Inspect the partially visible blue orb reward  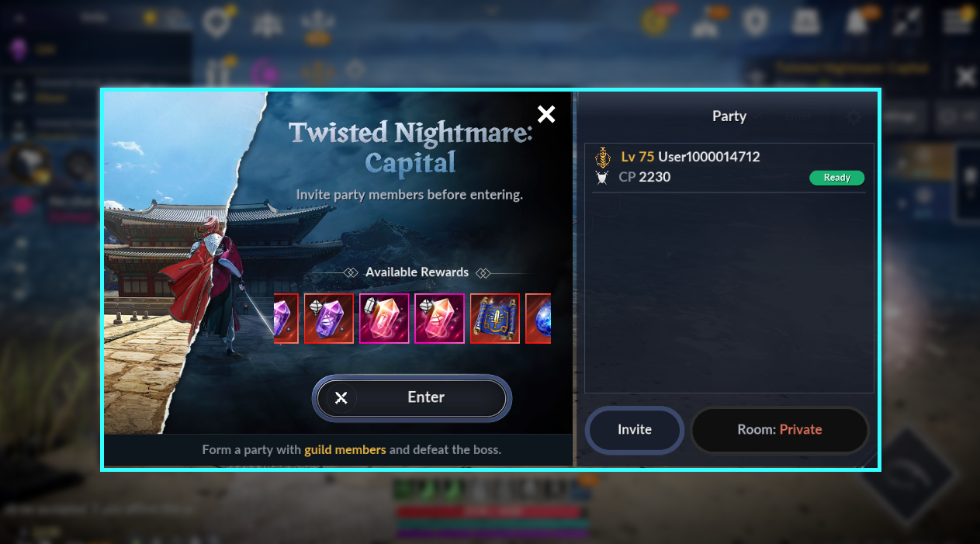(538, 318)
